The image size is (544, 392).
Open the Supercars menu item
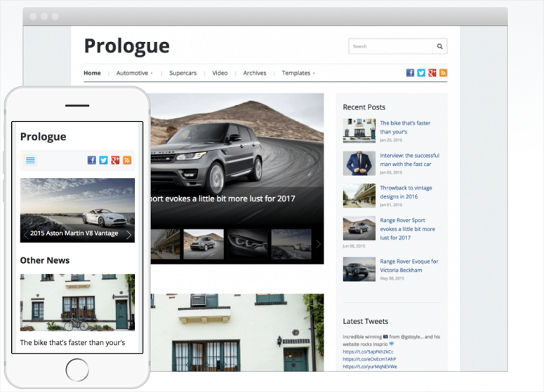coord(183,73)
